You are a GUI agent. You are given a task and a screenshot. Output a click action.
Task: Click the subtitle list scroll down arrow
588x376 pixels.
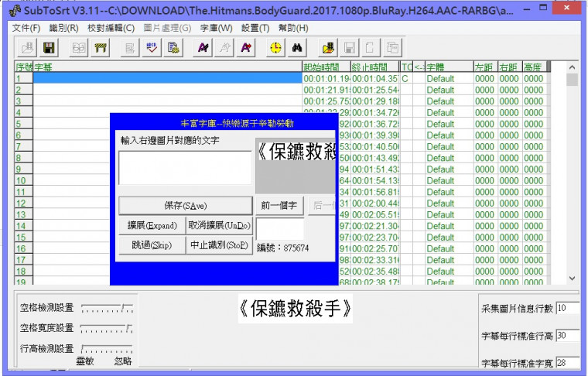(x=572, y=279)
